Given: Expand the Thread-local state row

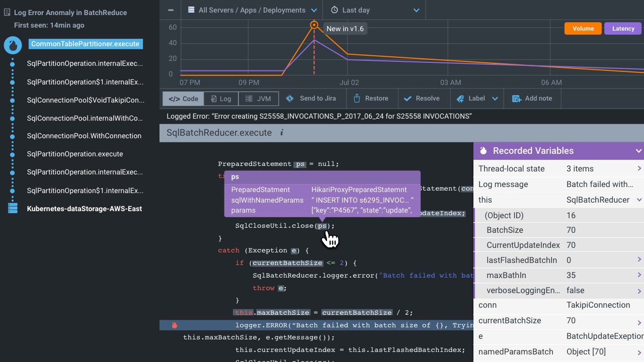Looking at the screenshot, I should click(x=639, y=168).
